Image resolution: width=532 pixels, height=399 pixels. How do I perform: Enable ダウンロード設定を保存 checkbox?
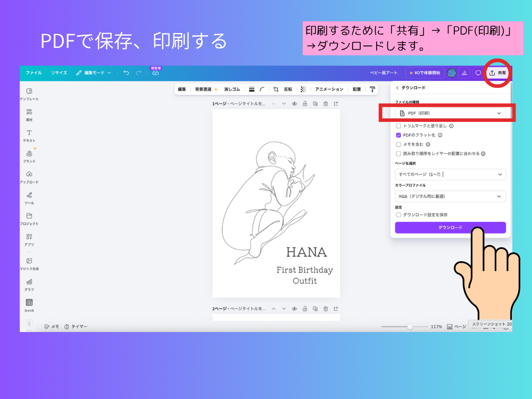coord(398,215)
